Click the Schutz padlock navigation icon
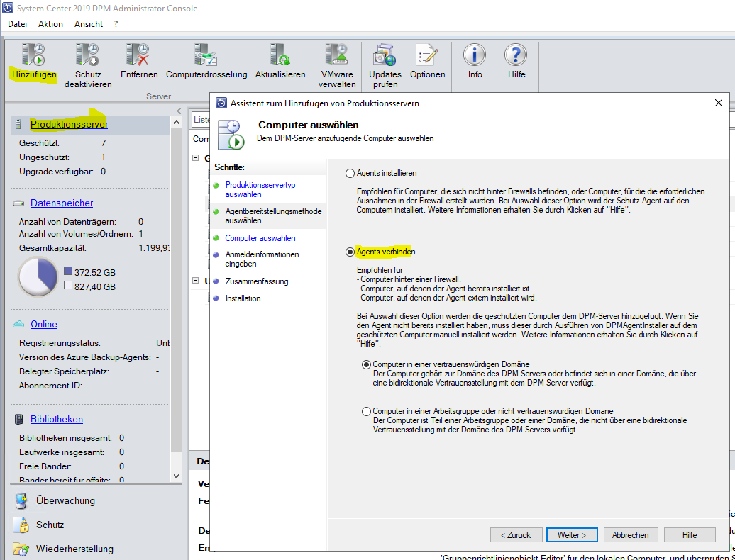This screenshot has height=560, width=735. coord(21,525)
